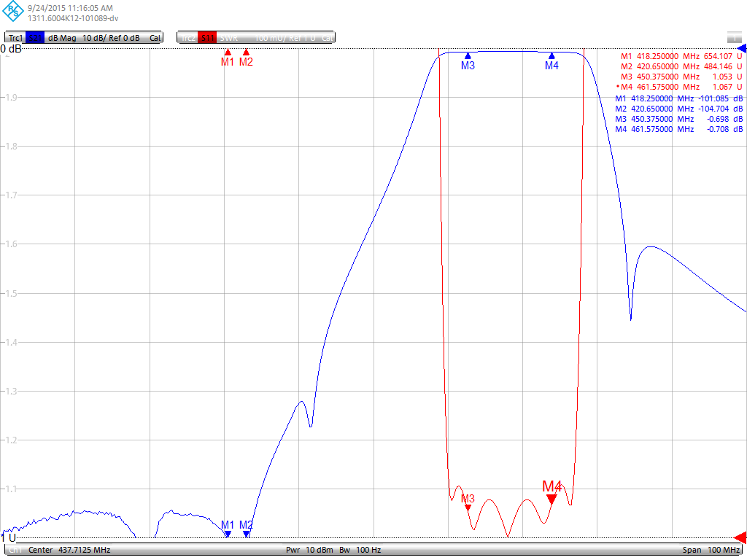Click blue M2 readout 420.650000 MHz -104.704 dB

[679, 109]
